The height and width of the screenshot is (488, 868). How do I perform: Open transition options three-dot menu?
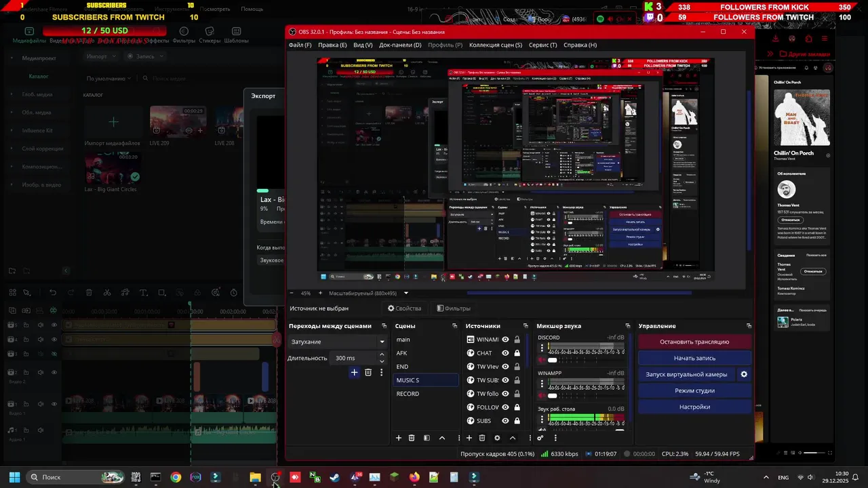(x=381, y=372)
